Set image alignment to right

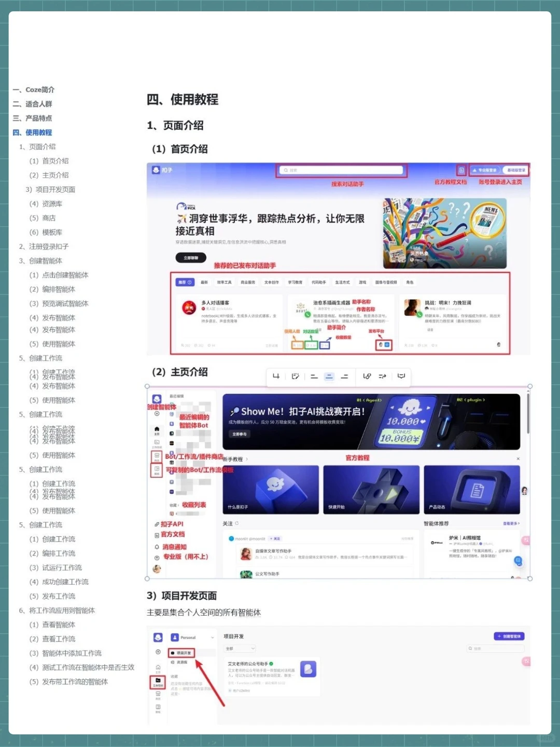344,377
